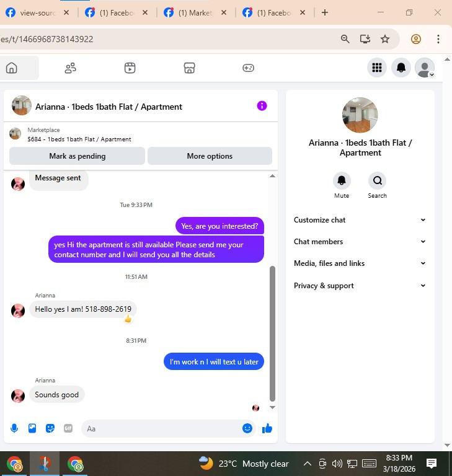Open the Friends icon in the nav bar
Viewport: 452px width, 476px height.
tap(70, 68)
